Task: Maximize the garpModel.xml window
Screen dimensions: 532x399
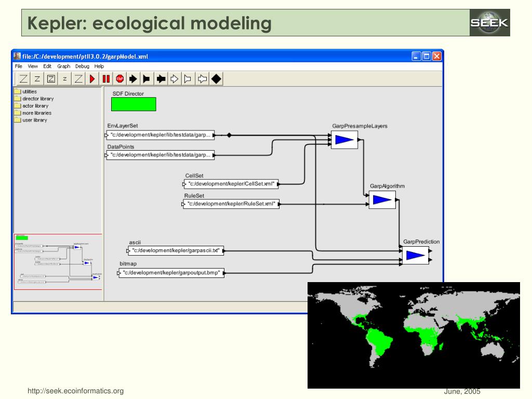Action: click(x=427, y=56)
